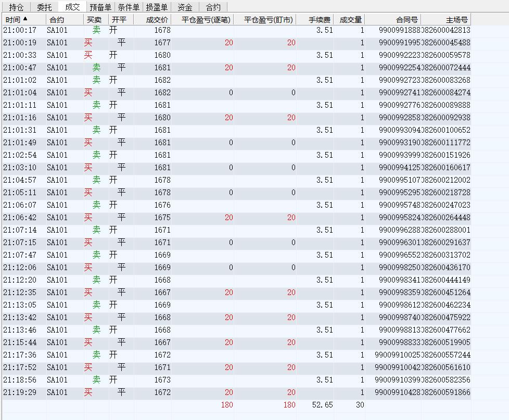Switch to the 条件单 tab
This screenshot has height=420, width=509.
coord(129,7)
